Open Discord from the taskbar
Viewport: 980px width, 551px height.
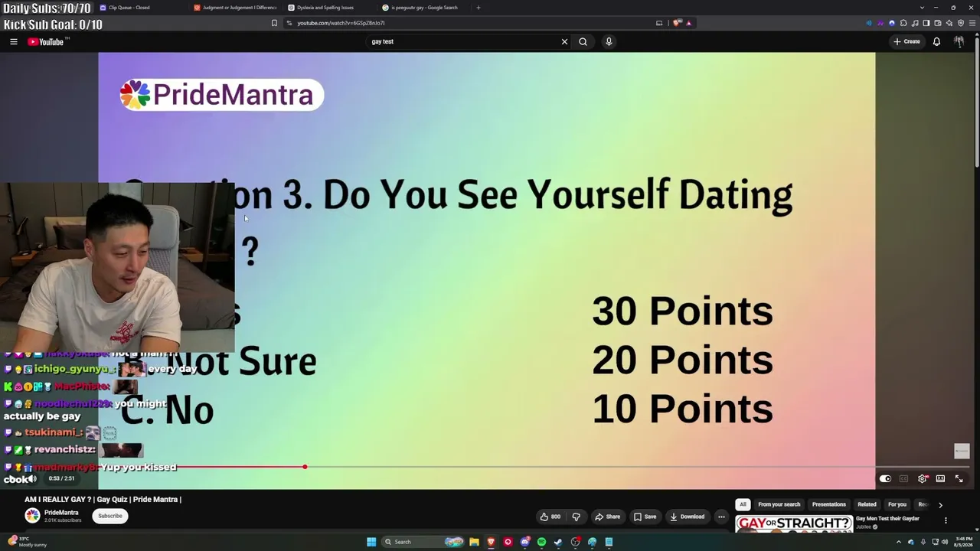(x=524, y=542)
